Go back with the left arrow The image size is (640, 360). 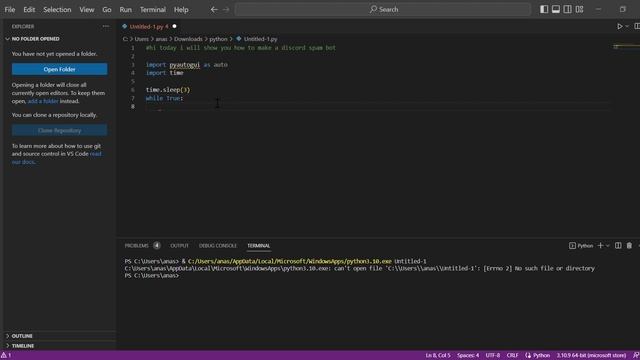pos(214,9)
